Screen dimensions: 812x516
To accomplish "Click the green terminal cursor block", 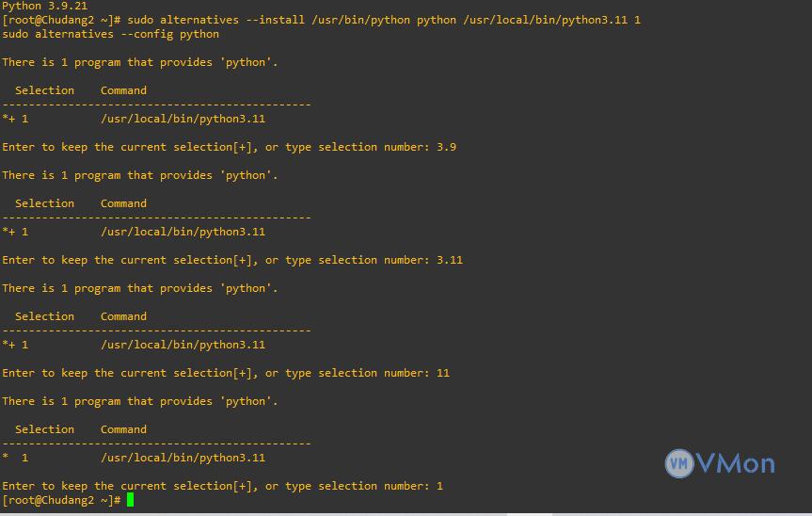I will pyautogui.click(x=130, y=500).
